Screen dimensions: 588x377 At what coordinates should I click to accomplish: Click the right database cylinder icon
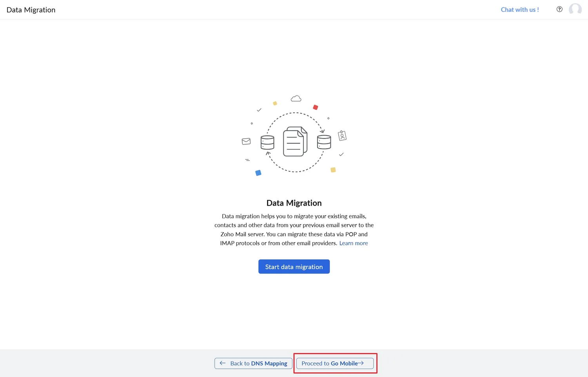pos(324,142)
